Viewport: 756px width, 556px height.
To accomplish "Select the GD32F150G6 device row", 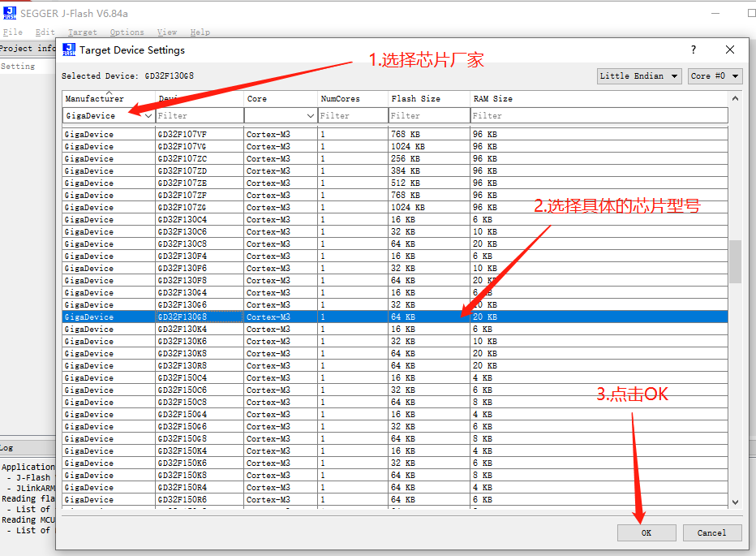I will point(395,426).
